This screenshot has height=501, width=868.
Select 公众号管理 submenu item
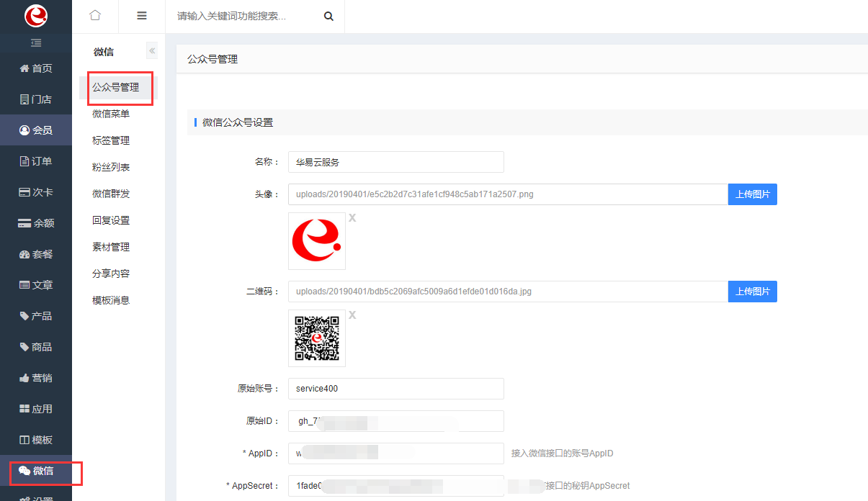116,87
